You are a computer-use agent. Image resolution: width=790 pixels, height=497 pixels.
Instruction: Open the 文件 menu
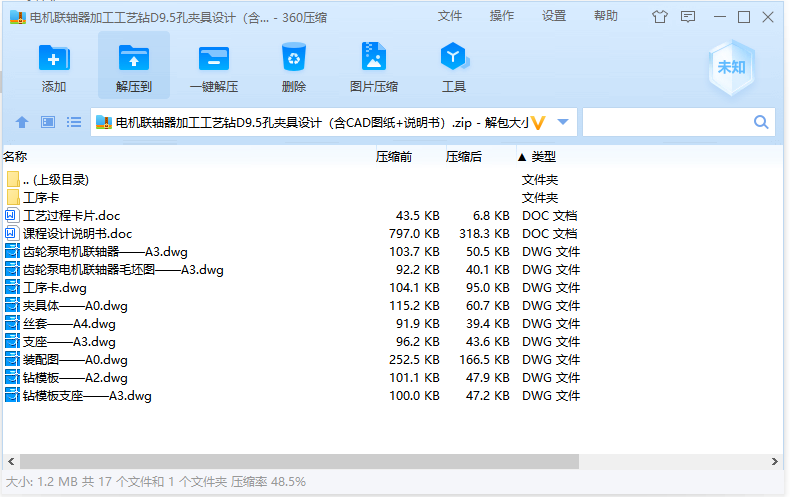(x=449, y=16)
